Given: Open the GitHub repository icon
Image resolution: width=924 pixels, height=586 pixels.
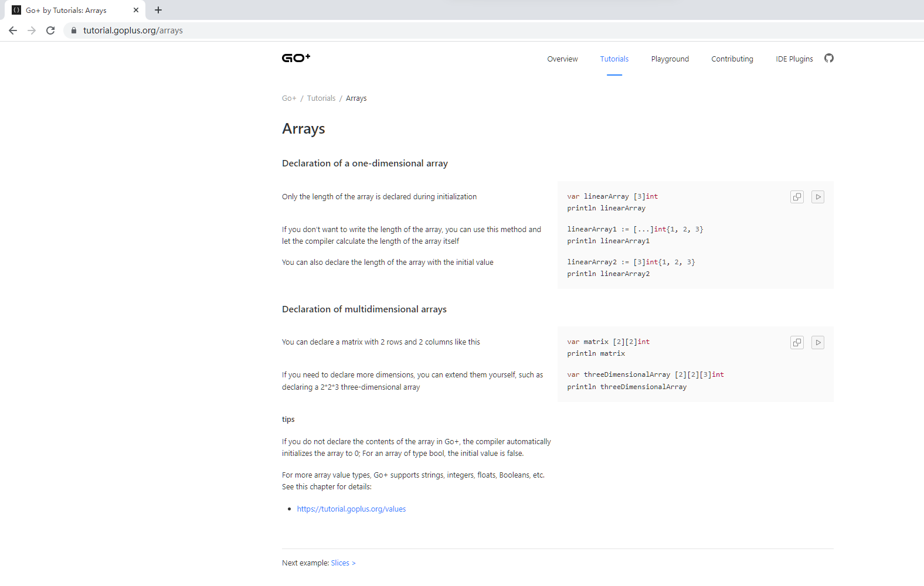Looking at the screenshot, I should point(829,58).
